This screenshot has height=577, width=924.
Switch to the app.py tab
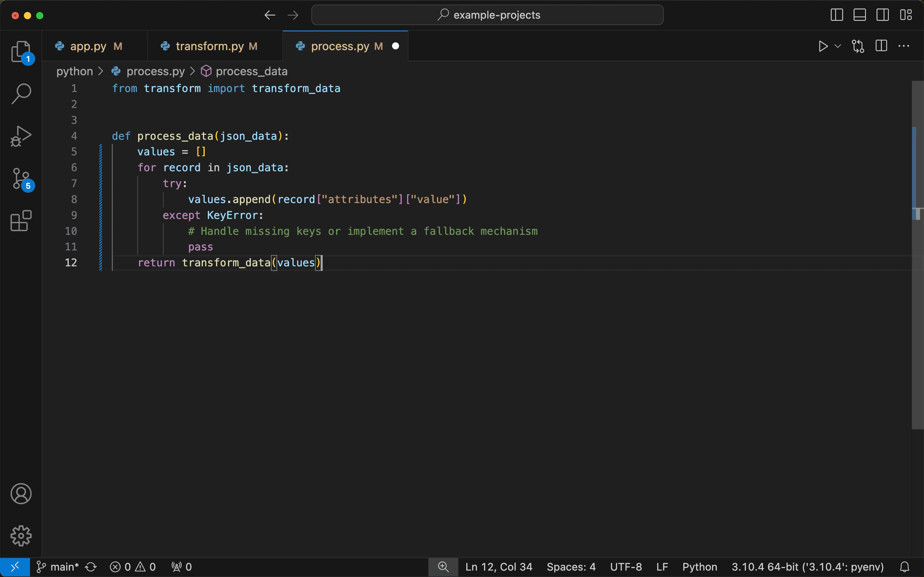point(88,46)
